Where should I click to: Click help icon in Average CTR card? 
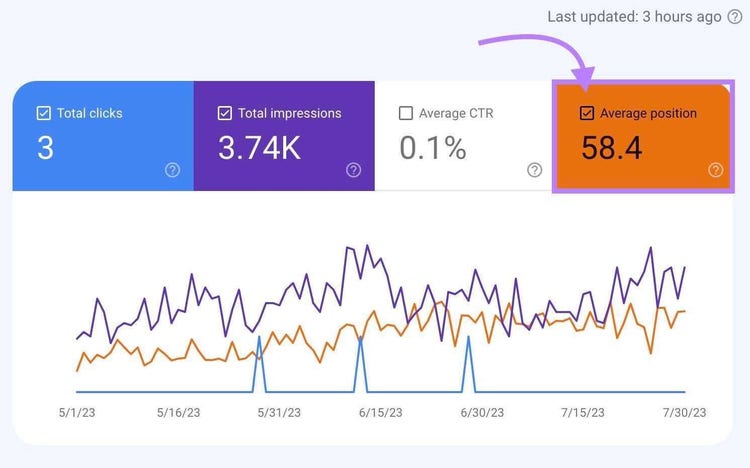click(x=534, y=170)
